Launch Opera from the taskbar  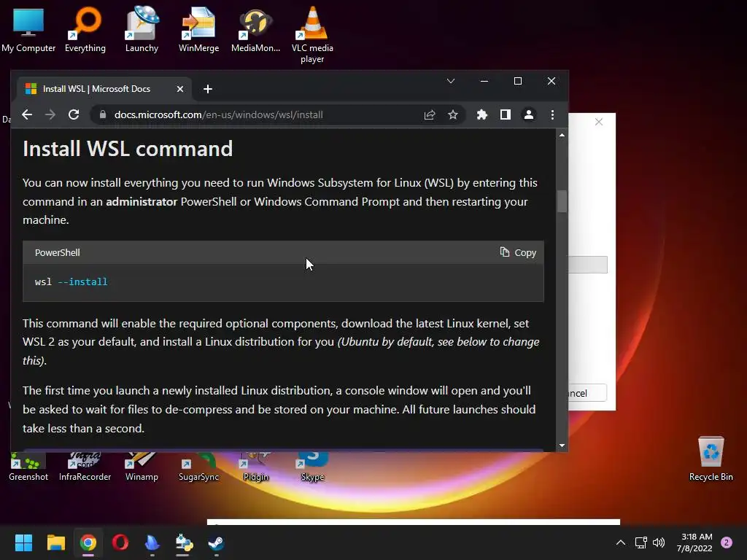(x=120, y=542)
